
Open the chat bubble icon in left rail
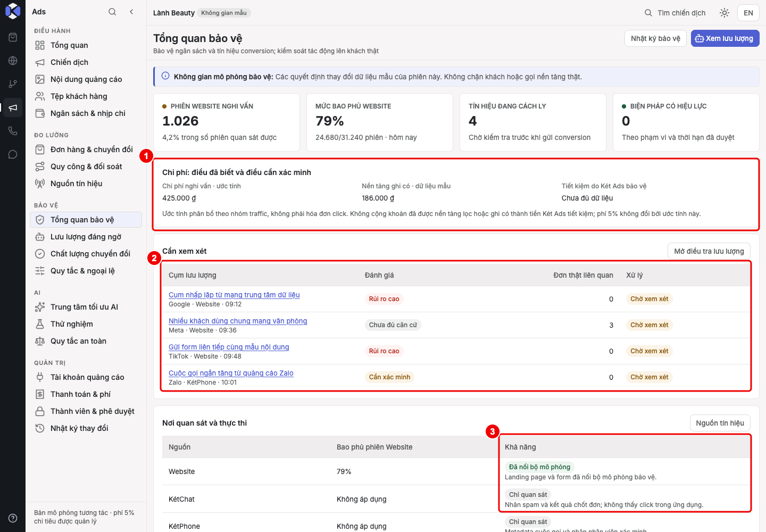(x=13, y=154)
